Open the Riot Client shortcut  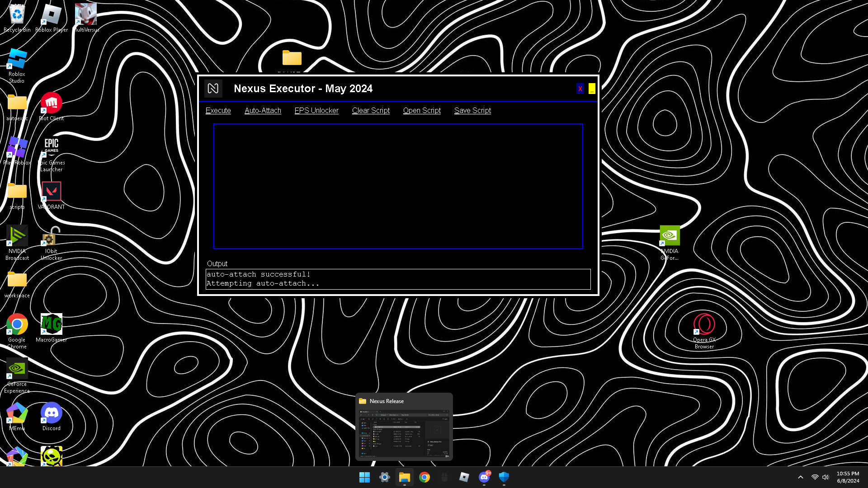point(51,103)
